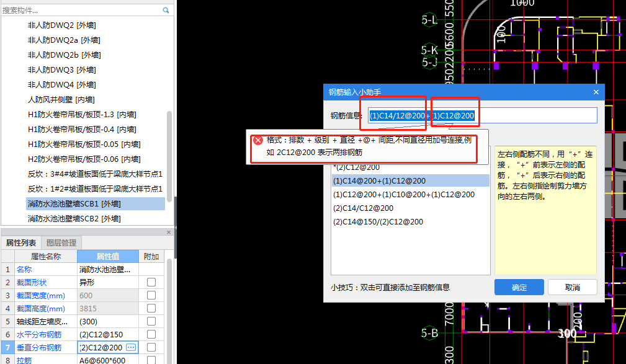Select 反坎：1#2#坡道板面低于梁底大样节点1

coord(95,189)
